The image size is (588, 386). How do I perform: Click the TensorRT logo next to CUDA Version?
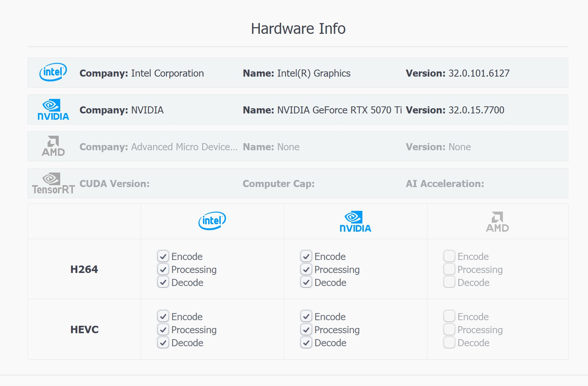(x=53, y=184)
